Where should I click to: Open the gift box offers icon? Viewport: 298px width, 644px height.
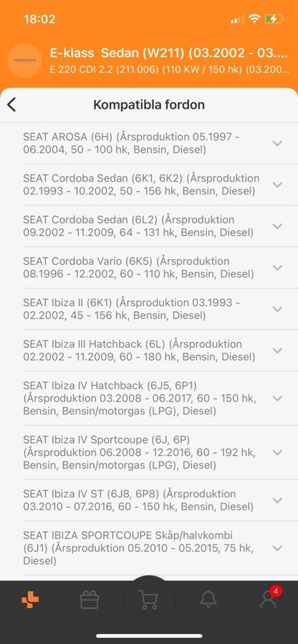point(90,600)
